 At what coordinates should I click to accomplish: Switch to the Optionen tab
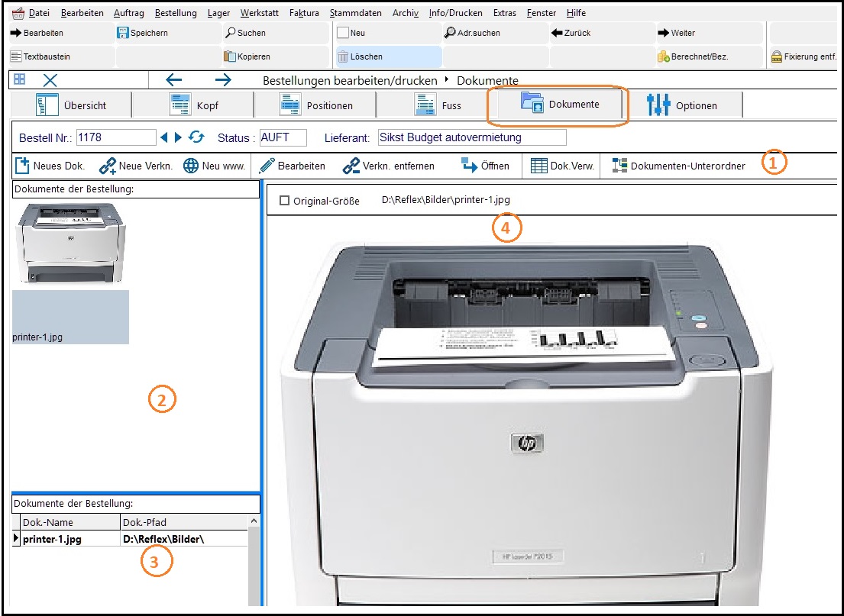coord(683,105)
